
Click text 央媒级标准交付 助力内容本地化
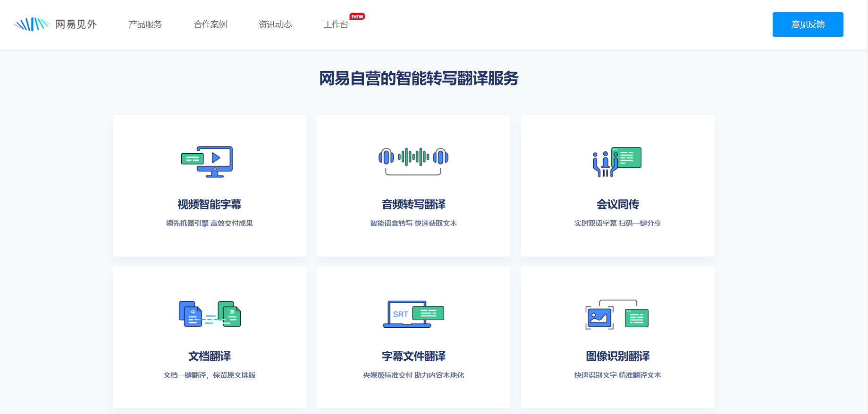(413, 375)
